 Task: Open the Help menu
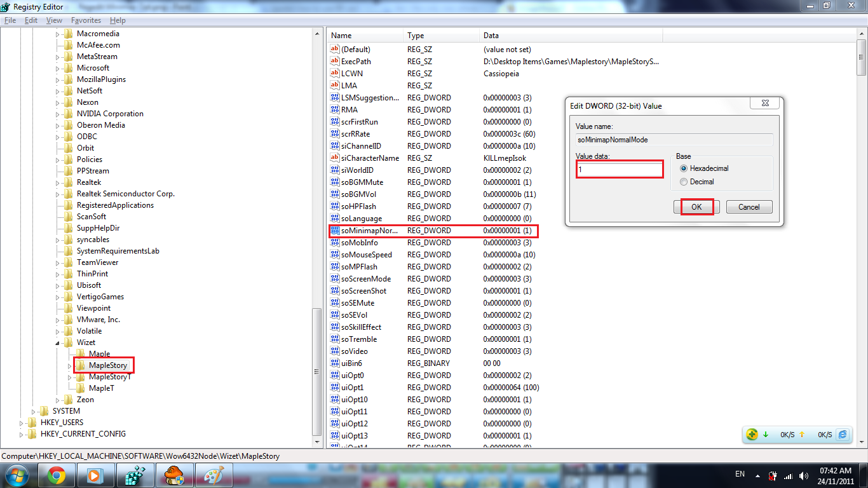click(118, 20)
